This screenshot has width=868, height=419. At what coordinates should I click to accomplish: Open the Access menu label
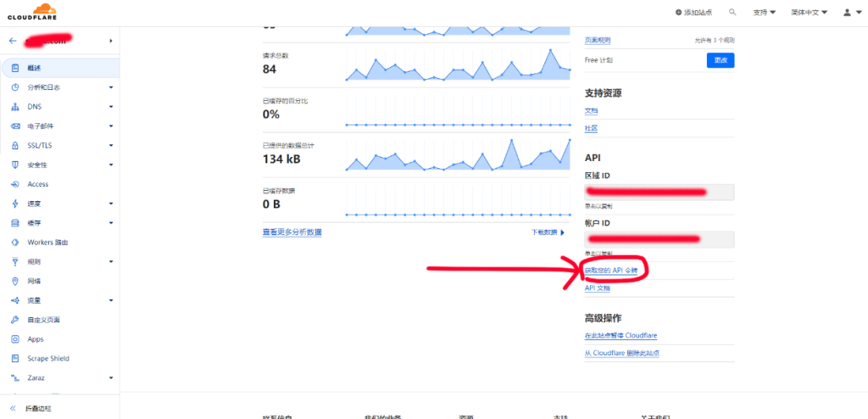[37, 184]
